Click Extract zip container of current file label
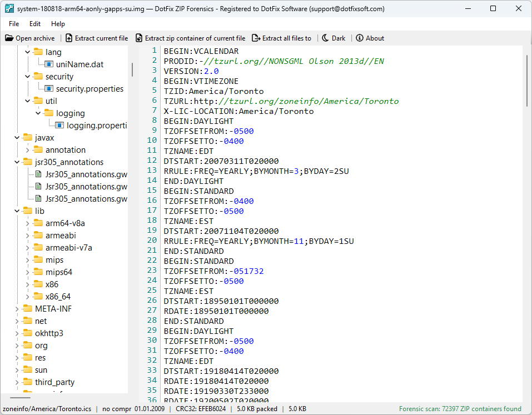This screenshot has height=415, width=532. [195, 38]
